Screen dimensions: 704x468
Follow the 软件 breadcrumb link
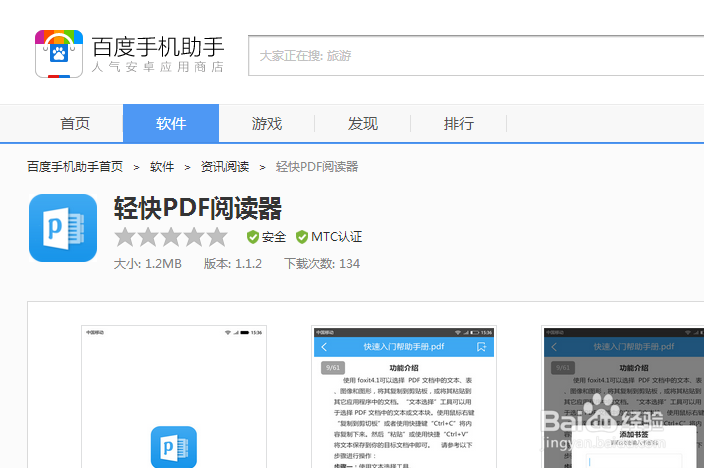162,167
